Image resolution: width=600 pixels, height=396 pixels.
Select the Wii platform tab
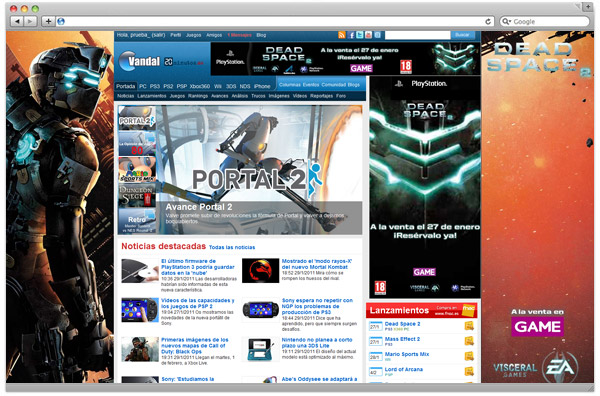click(x=218, y=86)
